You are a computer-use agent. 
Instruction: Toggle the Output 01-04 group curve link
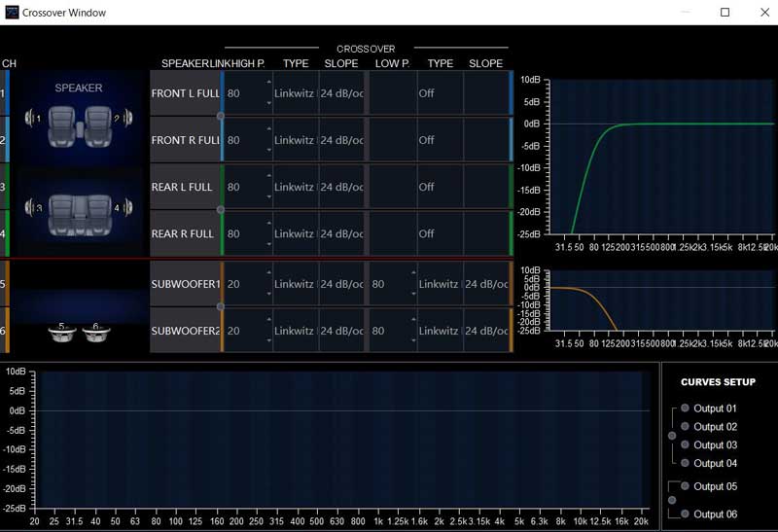coord(671,436)
